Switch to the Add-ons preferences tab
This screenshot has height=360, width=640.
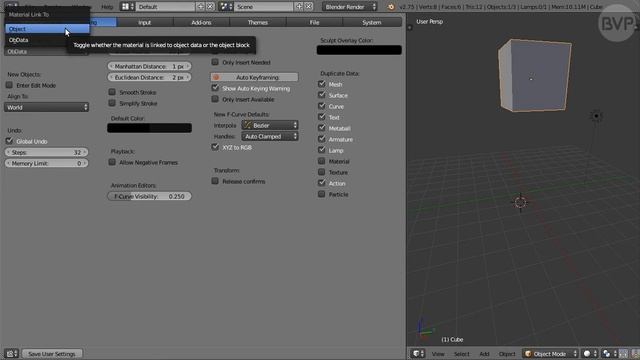coord(201,22)
